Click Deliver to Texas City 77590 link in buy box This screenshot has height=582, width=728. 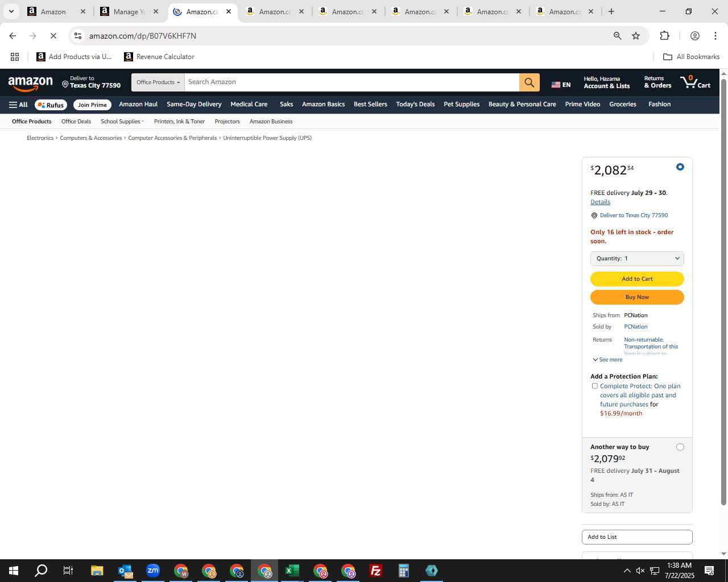tap(634, 215)
